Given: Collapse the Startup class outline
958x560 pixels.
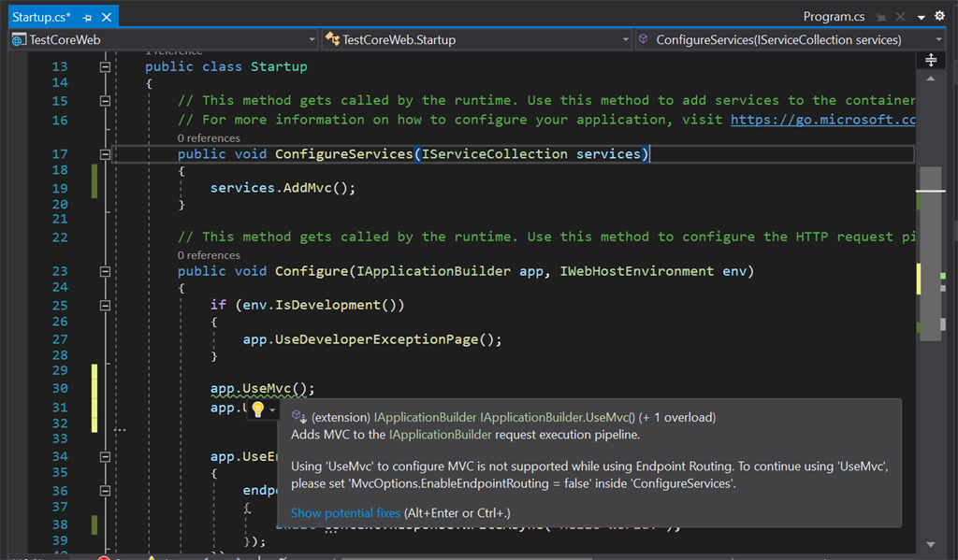Looking at the screenshot, I should pos(105,67).
